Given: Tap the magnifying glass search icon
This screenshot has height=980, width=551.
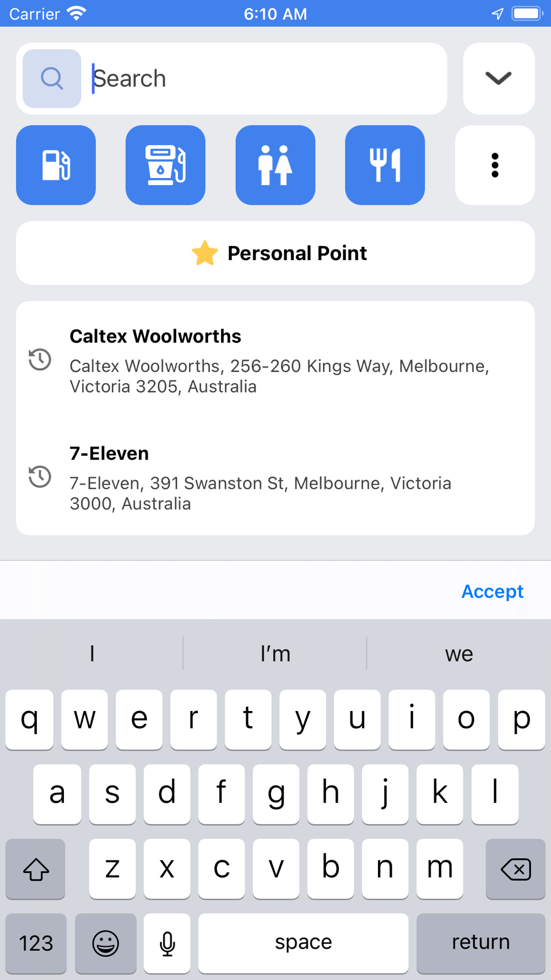Looking at the screenshot, I should pos(52,78).
